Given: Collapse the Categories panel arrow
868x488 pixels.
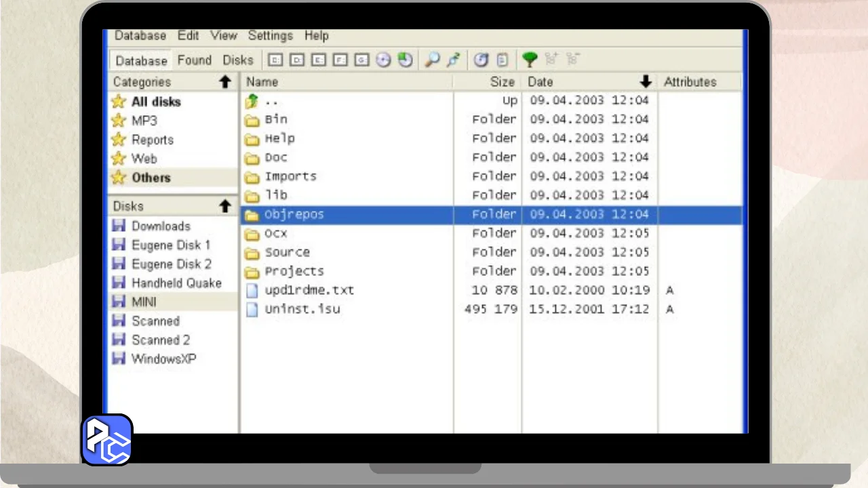Looking at the screenshot, I should click(225, 82).
